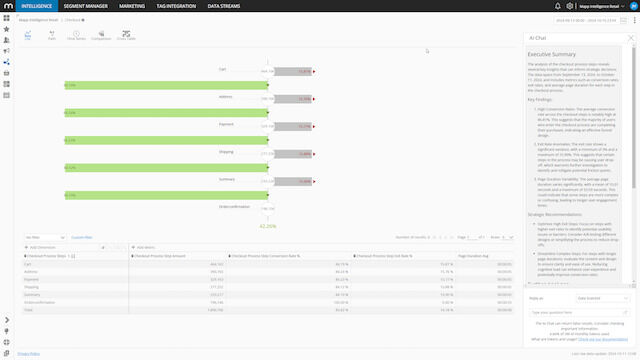Close the AI Chat panel
Viewport: 640px width, 360px height.
(x=631, y=38)
